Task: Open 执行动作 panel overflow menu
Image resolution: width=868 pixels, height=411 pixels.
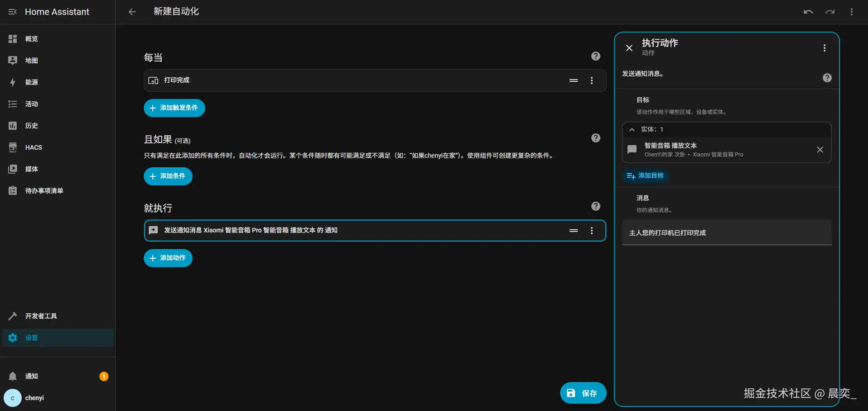Action: [x=824, y=48]
